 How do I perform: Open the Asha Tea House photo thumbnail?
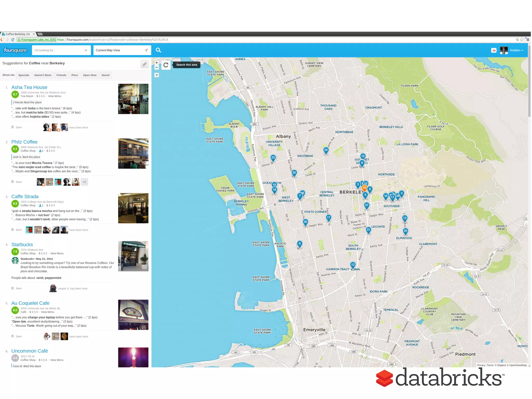133,99
